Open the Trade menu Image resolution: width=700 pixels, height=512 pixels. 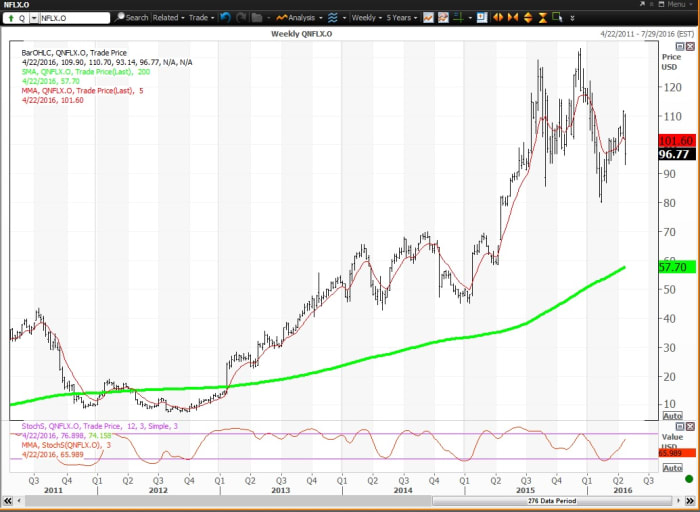coord(201,18)
